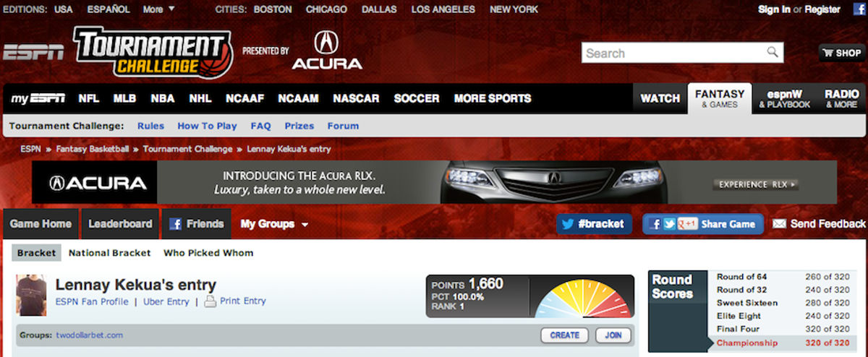Click the Register link

click(x=822, y=9)
